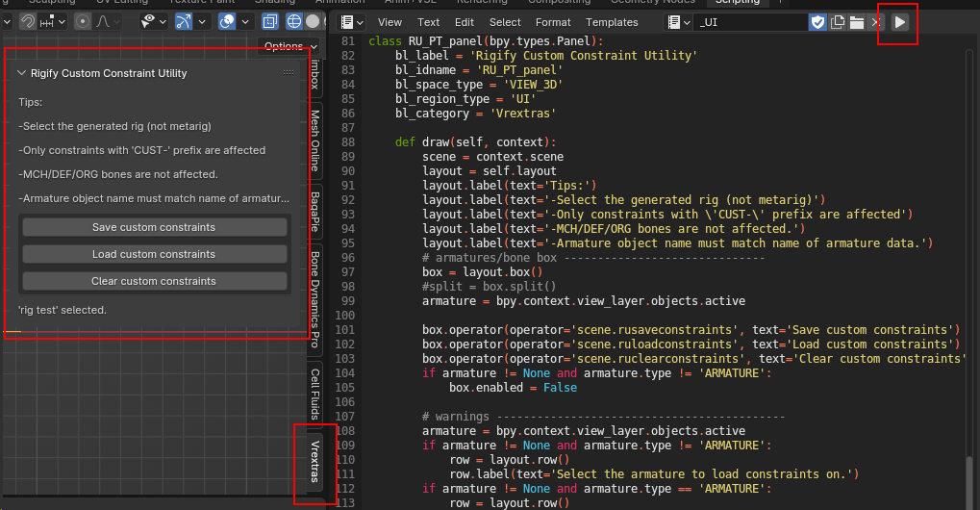Toggle fake user shield for _UI text

click(817, 22)
